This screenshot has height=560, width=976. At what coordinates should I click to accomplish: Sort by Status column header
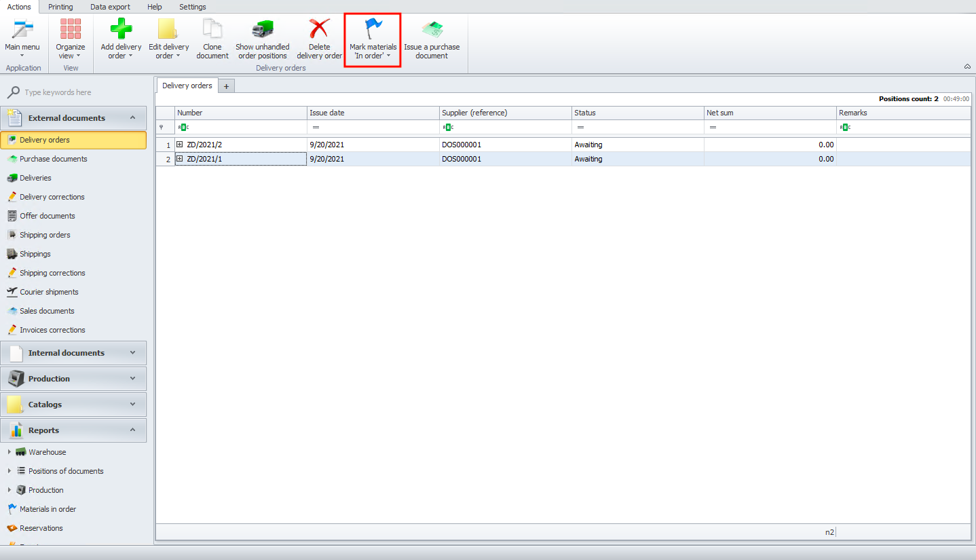(x=638, y=113)
